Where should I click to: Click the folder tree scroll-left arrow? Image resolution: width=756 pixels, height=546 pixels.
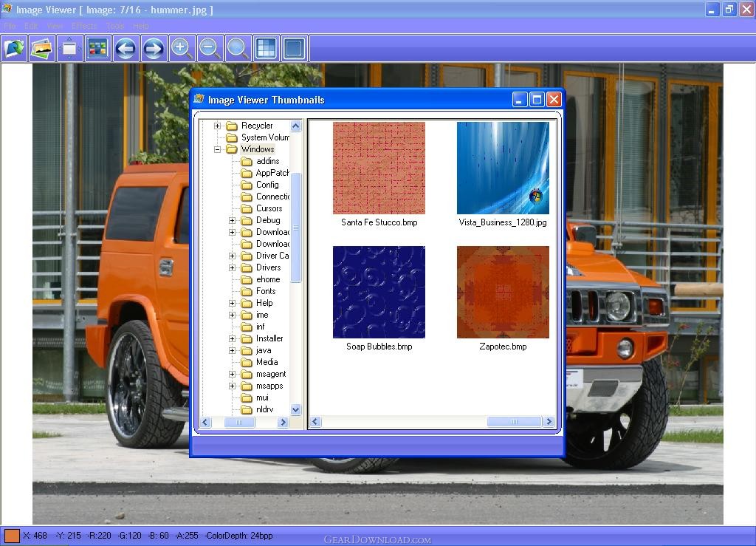[x=205, y=422]
